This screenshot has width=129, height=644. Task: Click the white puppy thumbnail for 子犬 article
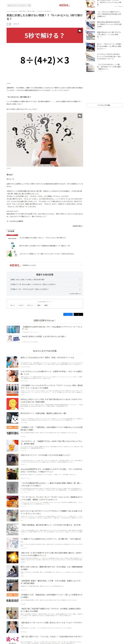[13, 460]
